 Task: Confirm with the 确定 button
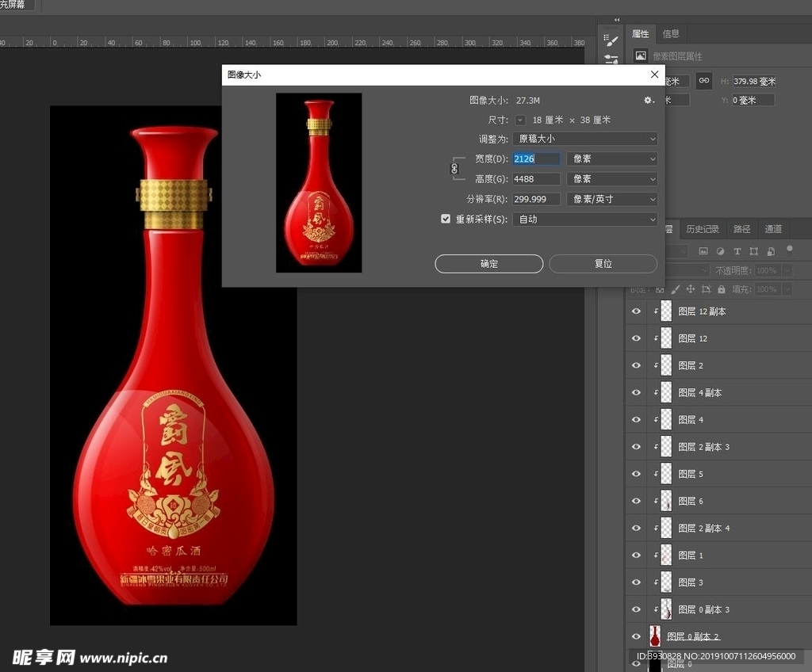(x=488, y=264)
